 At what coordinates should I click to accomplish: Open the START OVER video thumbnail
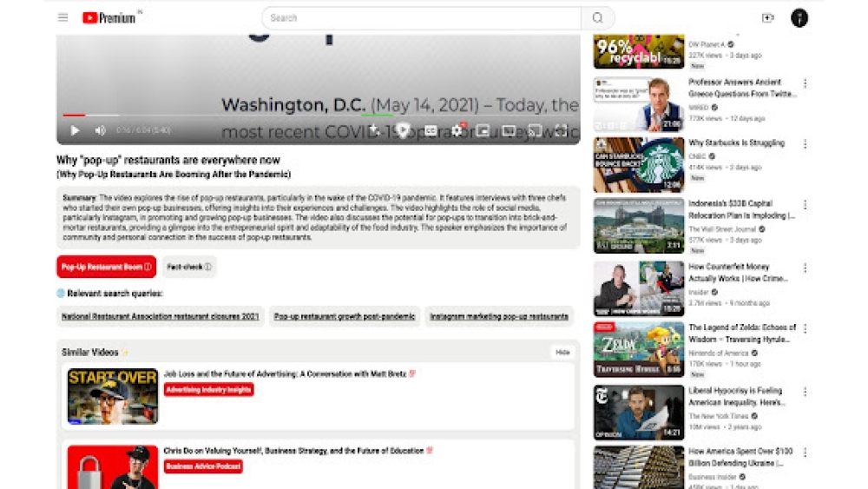point(113,397)
